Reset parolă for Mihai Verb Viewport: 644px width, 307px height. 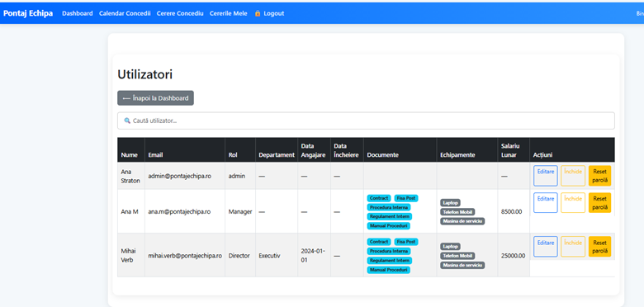click(x=599, y=246)
